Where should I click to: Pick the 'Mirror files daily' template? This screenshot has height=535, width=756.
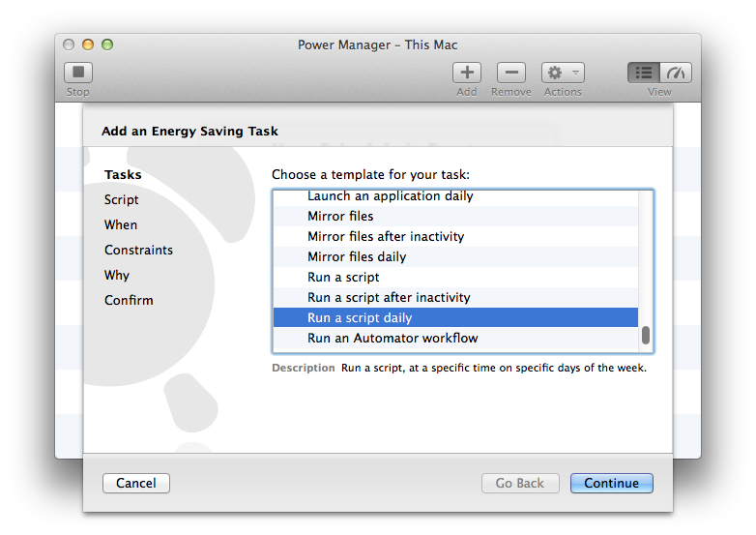pyautogui.click(x=455, y=256)
